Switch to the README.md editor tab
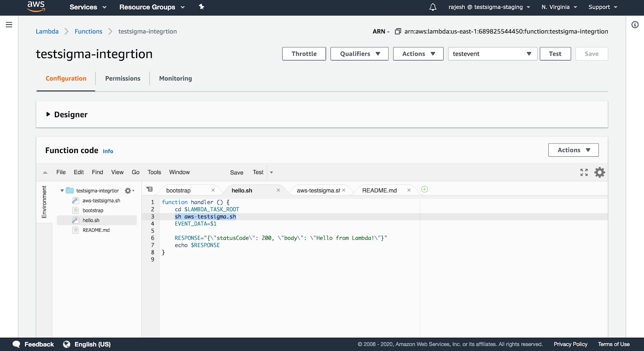 (380, 191)
